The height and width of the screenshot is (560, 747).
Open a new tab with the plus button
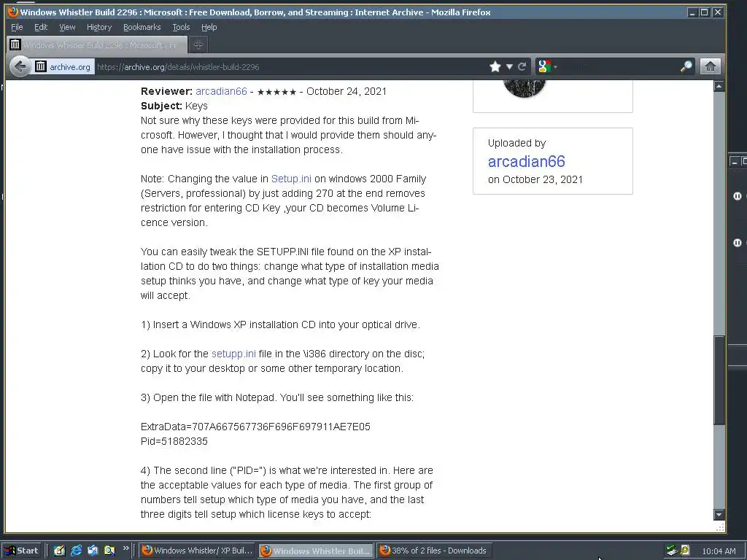click(198, 44)
